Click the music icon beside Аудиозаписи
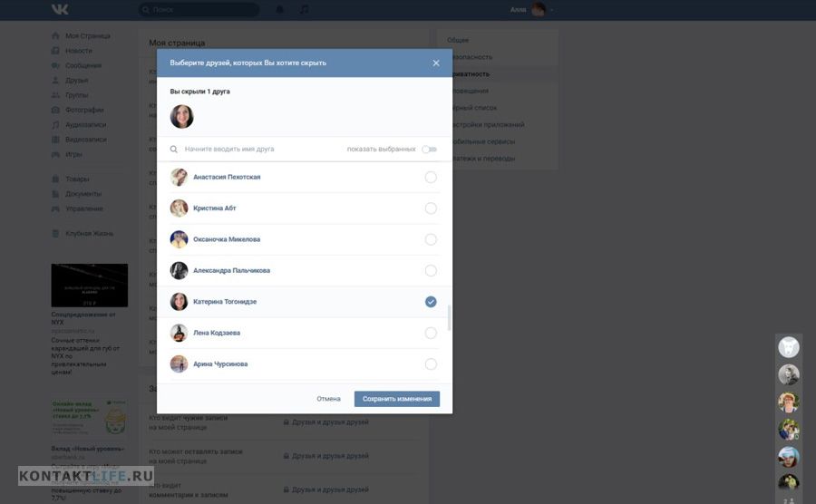816x504 pixels. 55,125
